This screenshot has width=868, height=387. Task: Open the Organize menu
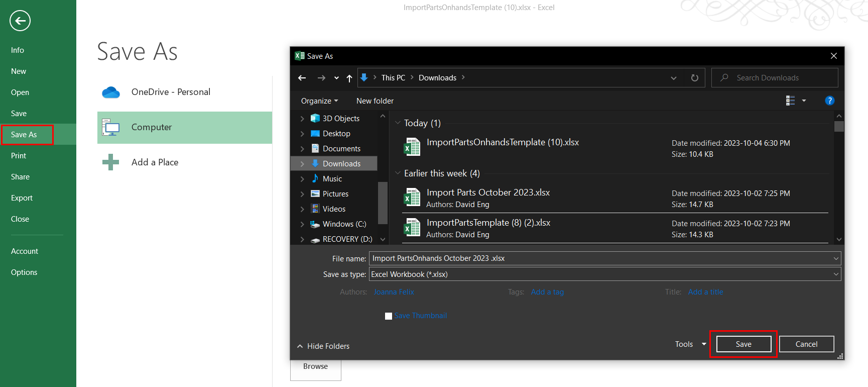pos(319,101)
